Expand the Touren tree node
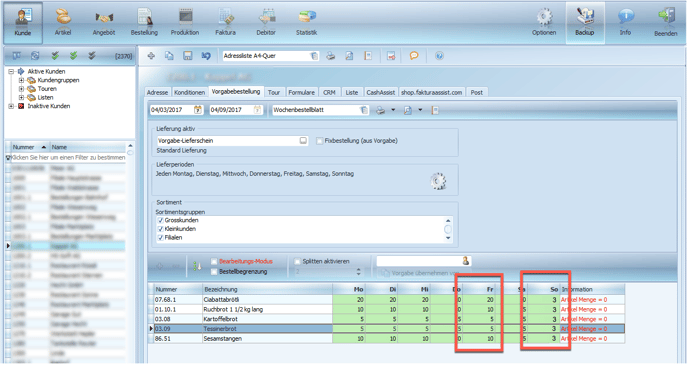 click(21, 89)
